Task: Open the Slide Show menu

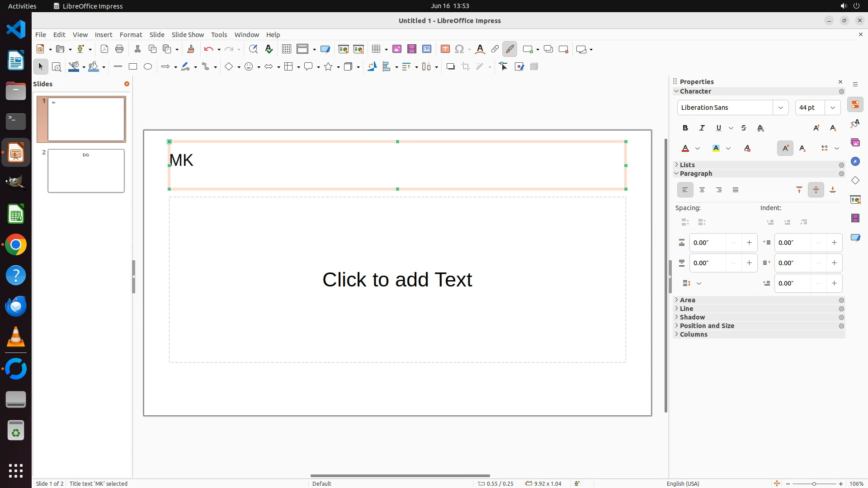Action: click(188, 35)
